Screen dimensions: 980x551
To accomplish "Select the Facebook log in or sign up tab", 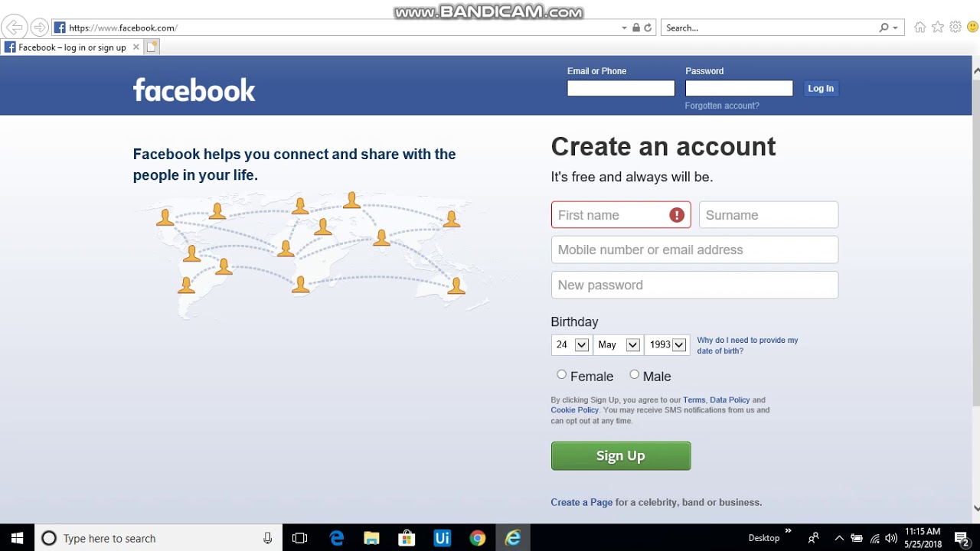I will [72, 47].
